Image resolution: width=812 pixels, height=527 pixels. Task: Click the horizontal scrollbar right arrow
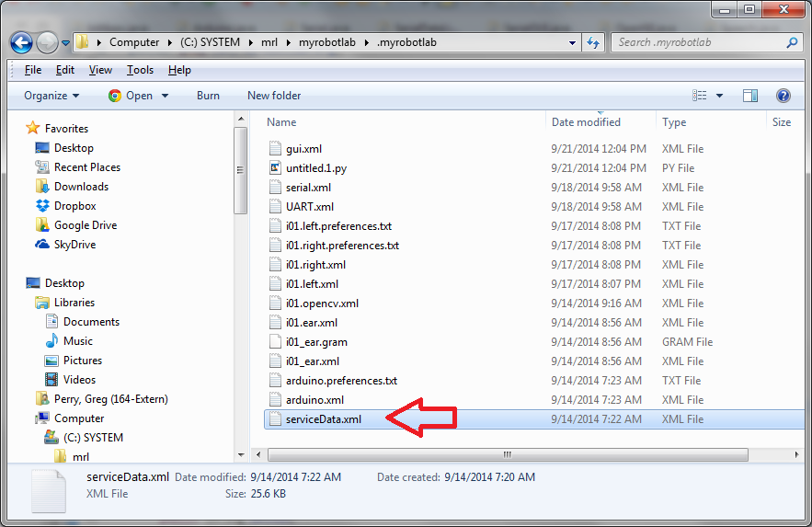click(796, 454)
